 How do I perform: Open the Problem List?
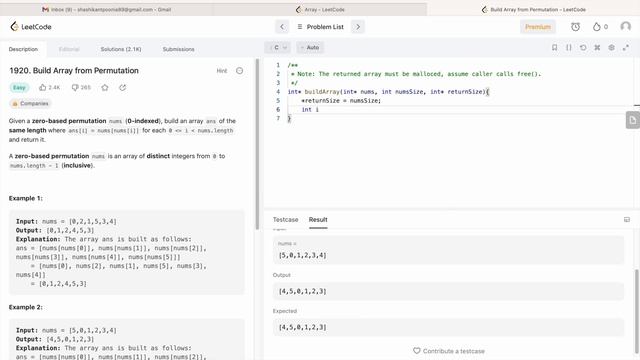pyautogui.click(x=320, y=27)
